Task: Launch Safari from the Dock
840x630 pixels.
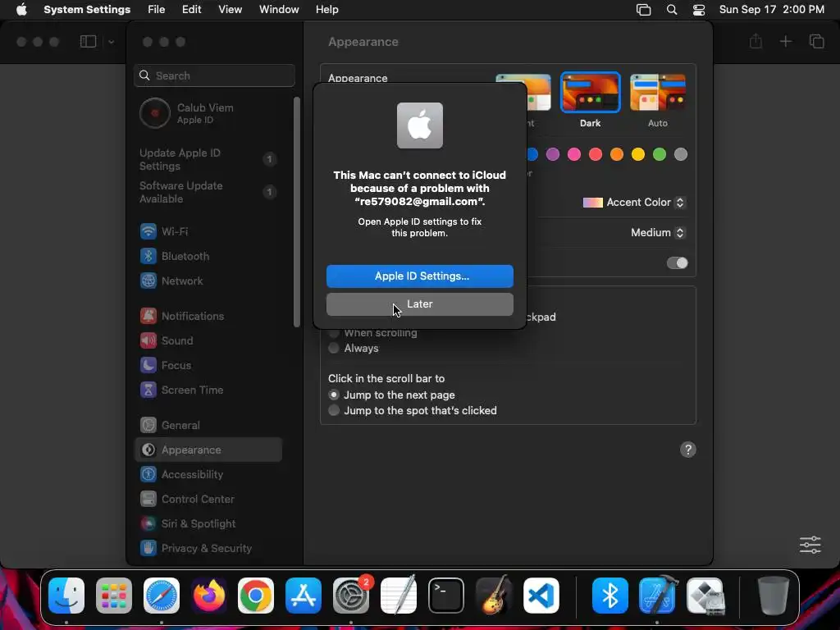Action: pos(162,596)
